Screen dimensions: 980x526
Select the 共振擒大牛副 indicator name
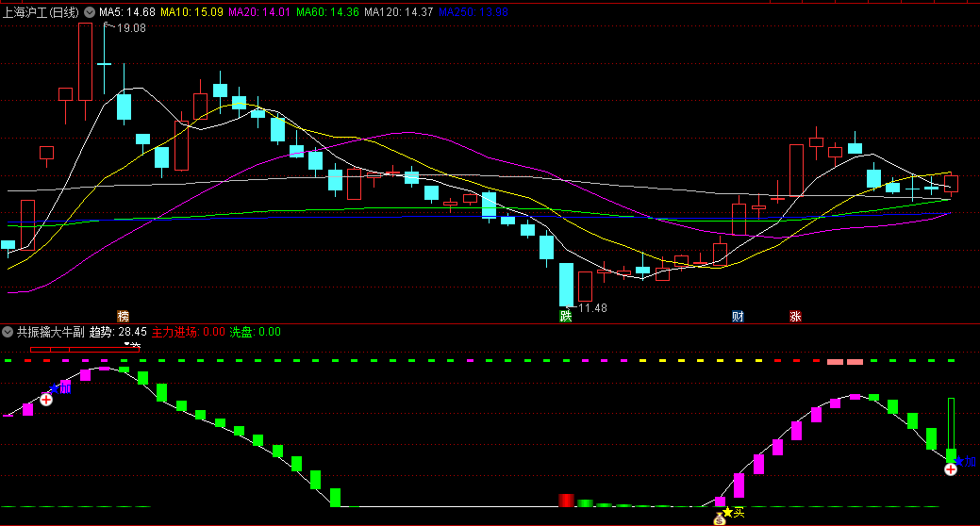pos(51,332)
